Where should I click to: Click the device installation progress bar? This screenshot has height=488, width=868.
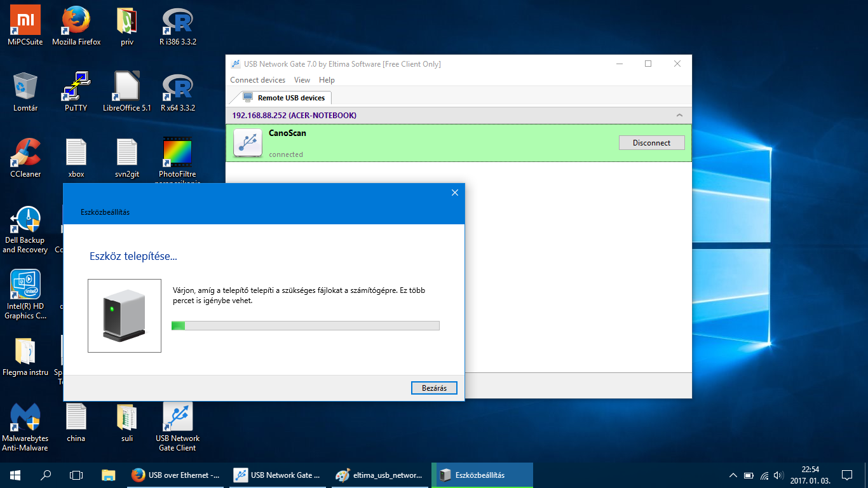[x=305, y=326]
